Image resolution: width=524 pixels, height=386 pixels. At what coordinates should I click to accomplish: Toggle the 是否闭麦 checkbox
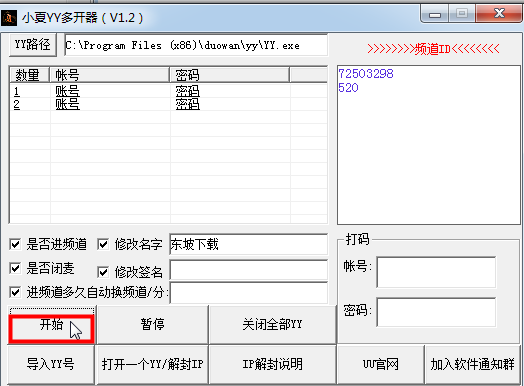click(x=15, y=268)
